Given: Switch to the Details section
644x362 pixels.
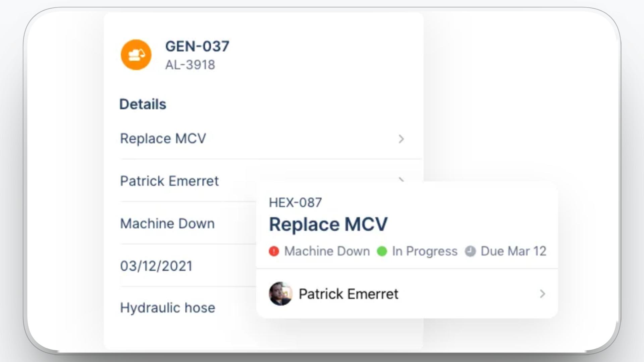Looking at the screenshot, I should (143, 104).
